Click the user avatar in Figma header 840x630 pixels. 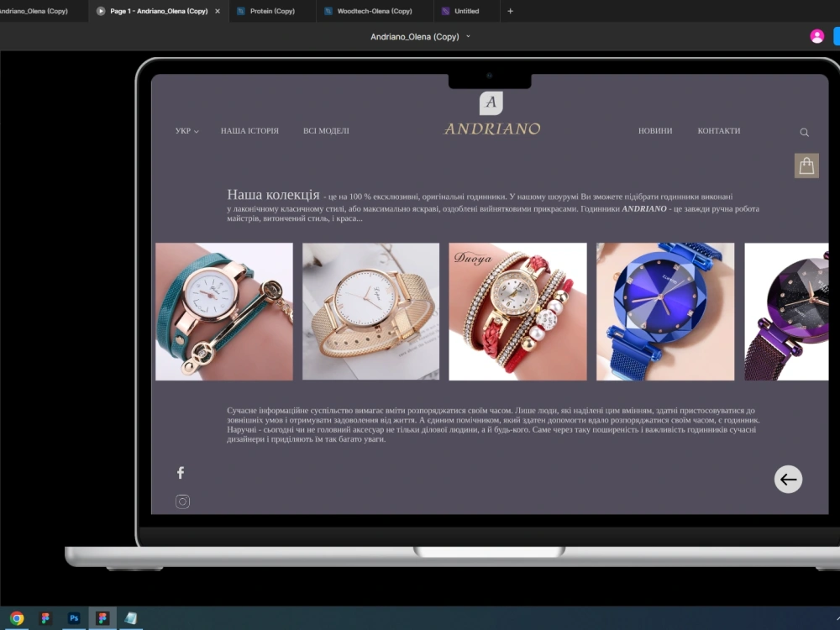(816, 36)
